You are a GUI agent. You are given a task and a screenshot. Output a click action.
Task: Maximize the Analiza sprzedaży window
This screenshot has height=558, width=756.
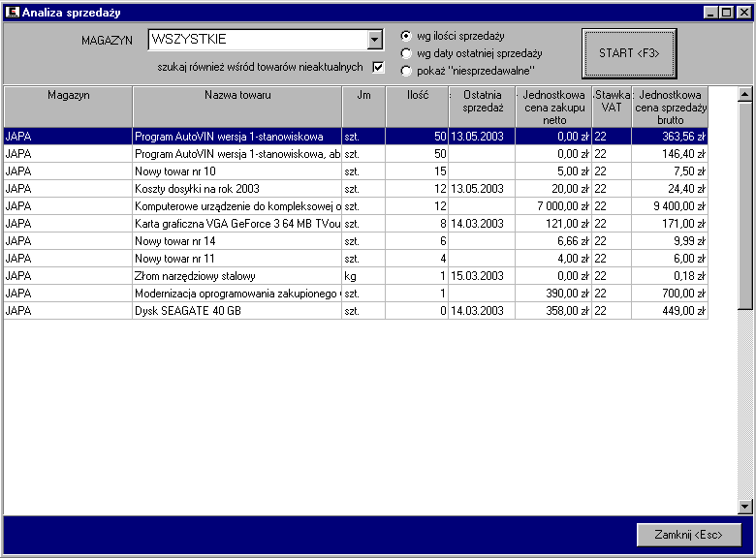[727, 12]
